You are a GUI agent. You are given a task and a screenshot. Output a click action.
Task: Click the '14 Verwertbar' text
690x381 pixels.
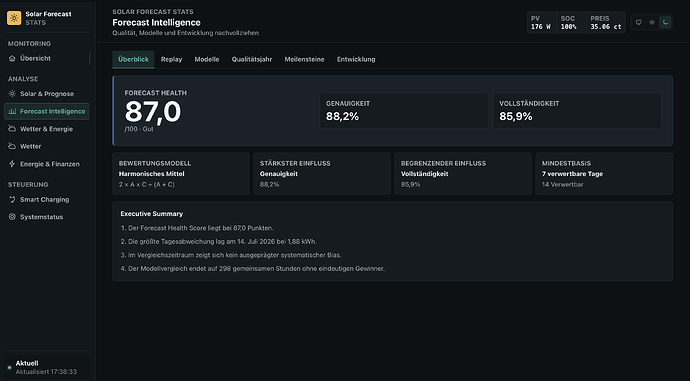562,185
